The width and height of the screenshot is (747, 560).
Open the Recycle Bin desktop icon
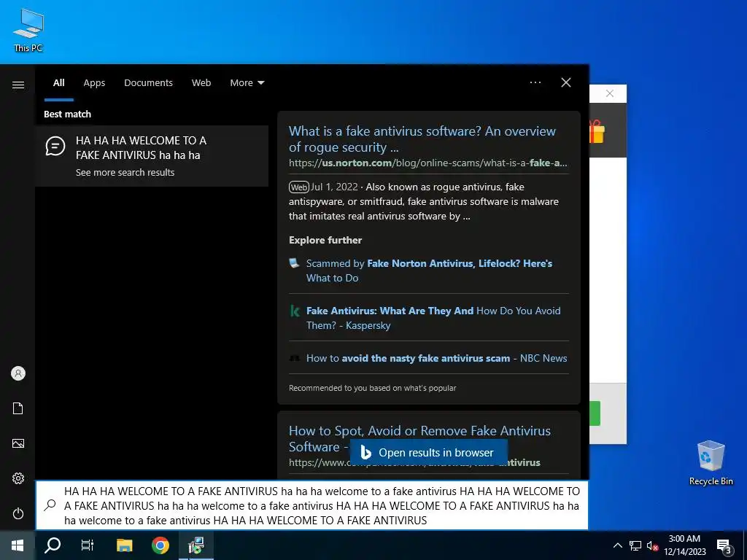711,463
